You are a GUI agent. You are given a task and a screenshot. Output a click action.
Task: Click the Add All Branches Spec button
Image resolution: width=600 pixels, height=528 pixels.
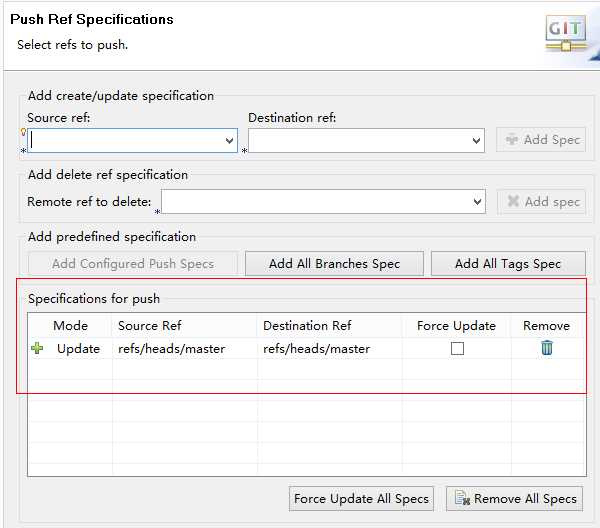334,264
